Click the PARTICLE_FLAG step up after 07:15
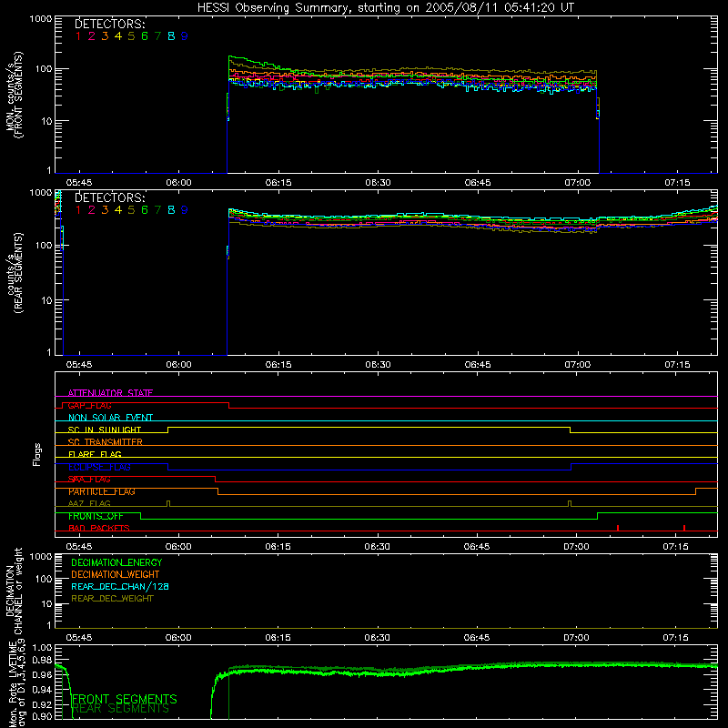This screenshot has width=728, height=728. 695,491
